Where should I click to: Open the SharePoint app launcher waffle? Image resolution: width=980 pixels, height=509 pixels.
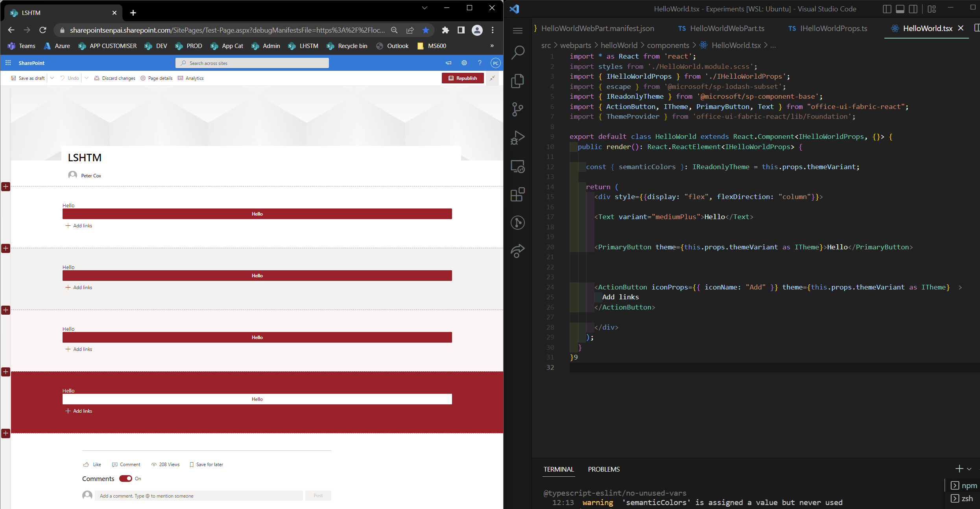[8, 63]
